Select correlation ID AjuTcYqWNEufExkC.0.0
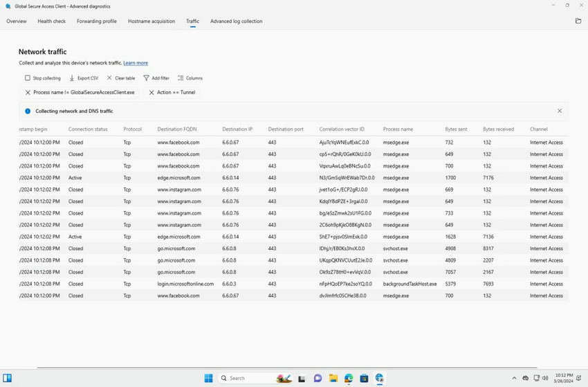 [344, 142]
